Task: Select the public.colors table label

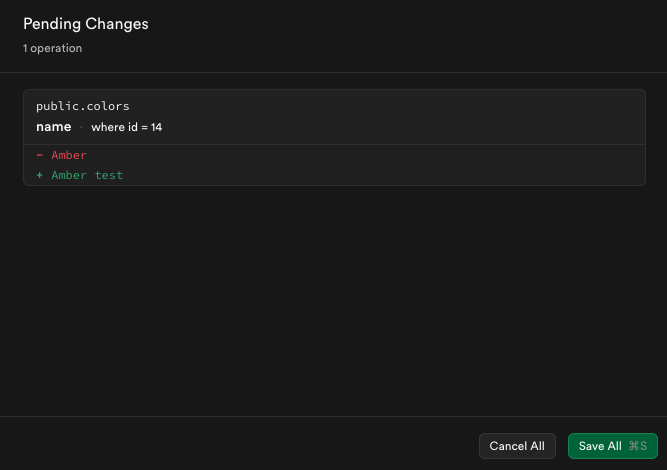Action: point(83,106)
